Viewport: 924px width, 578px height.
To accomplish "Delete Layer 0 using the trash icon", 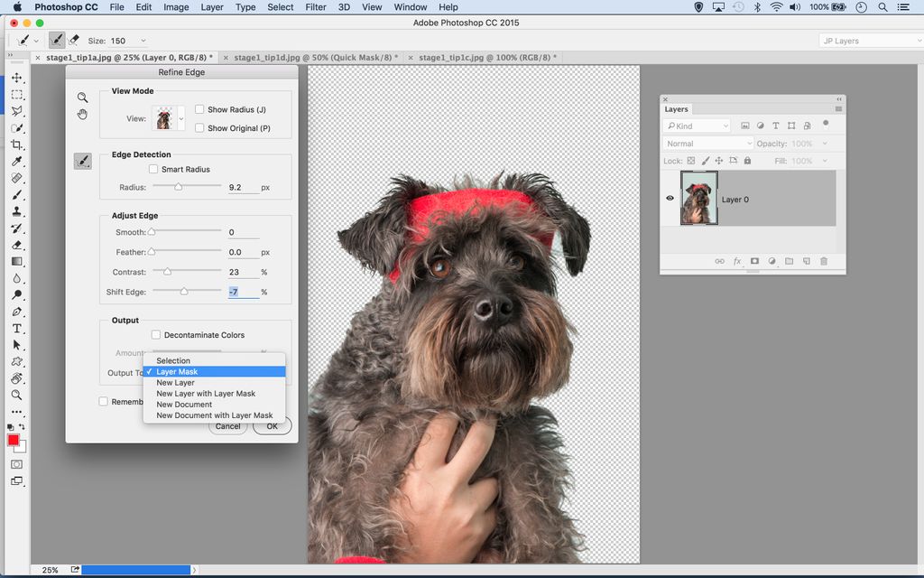I will 823,261.
